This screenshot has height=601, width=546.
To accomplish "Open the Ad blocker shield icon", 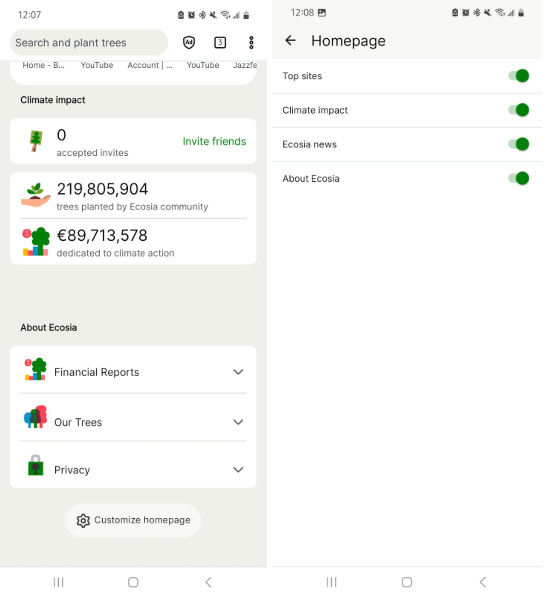I will click(189, 42).
